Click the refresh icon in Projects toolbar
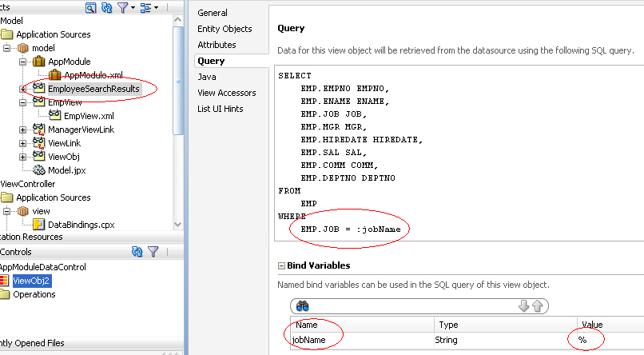 [x=106, y=7]
